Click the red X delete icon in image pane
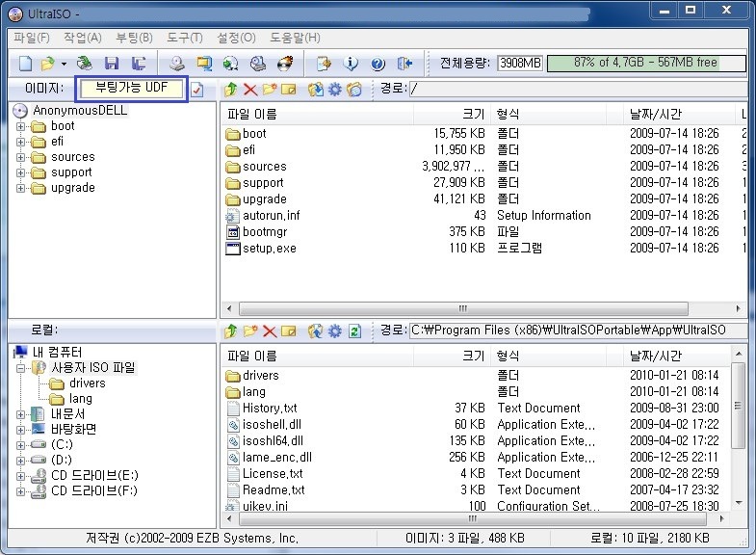The width and height of the screenshot is (756, 555). (x=250, y=90)
